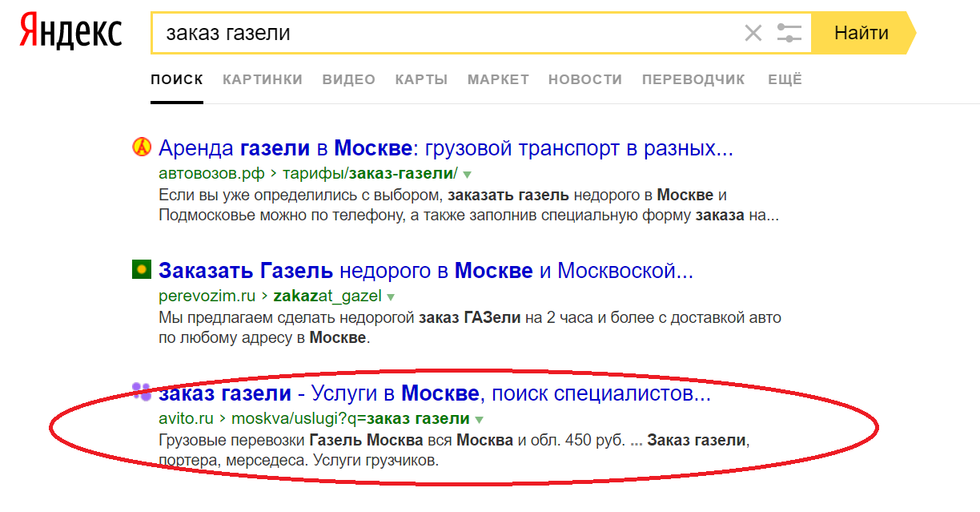Switch to the Поиск tab
This screenshot has height=512, width=980.
177,79
